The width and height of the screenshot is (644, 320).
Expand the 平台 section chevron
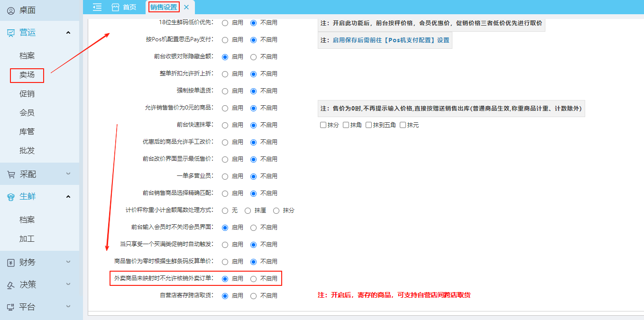coord(68,307)
